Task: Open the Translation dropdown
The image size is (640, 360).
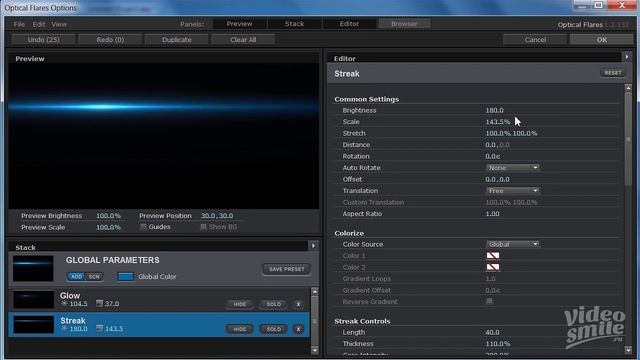Action: [513, 191]
